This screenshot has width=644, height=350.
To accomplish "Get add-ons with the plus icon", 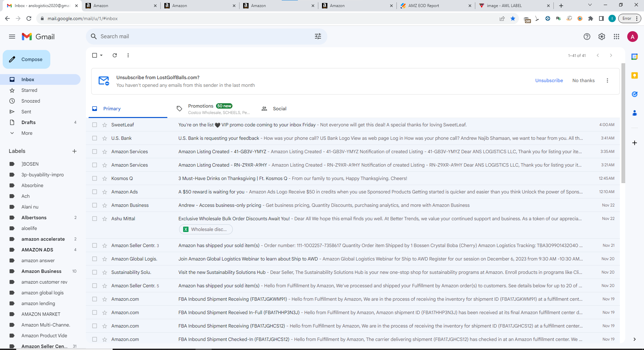I will 635,143.
